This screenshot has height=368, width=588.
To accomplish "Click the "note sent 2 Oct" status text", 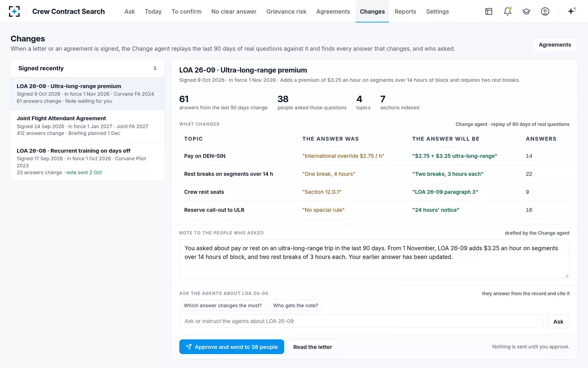I will pyautogui.click(x=84, y=173).
